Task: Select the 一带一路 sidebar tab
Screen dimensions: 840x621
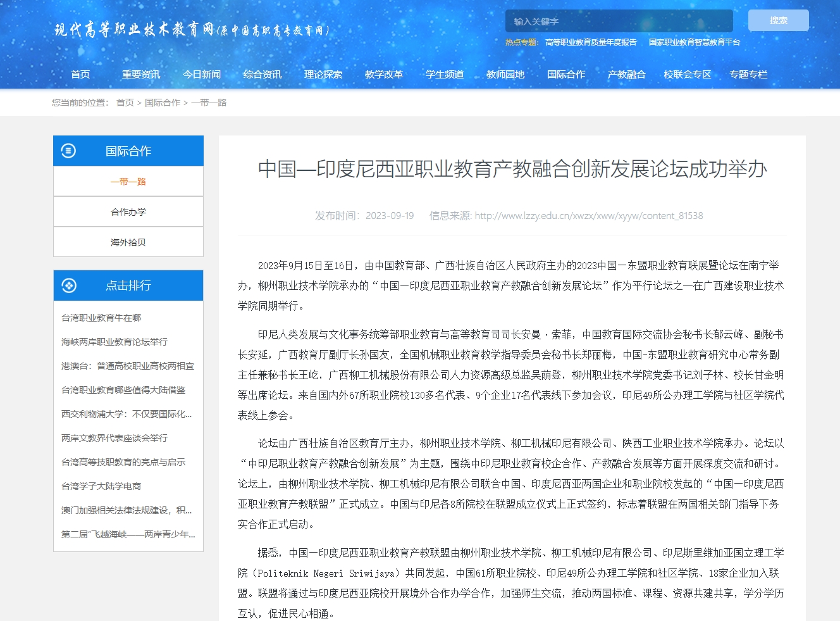Action: click(x=128, y=182)
